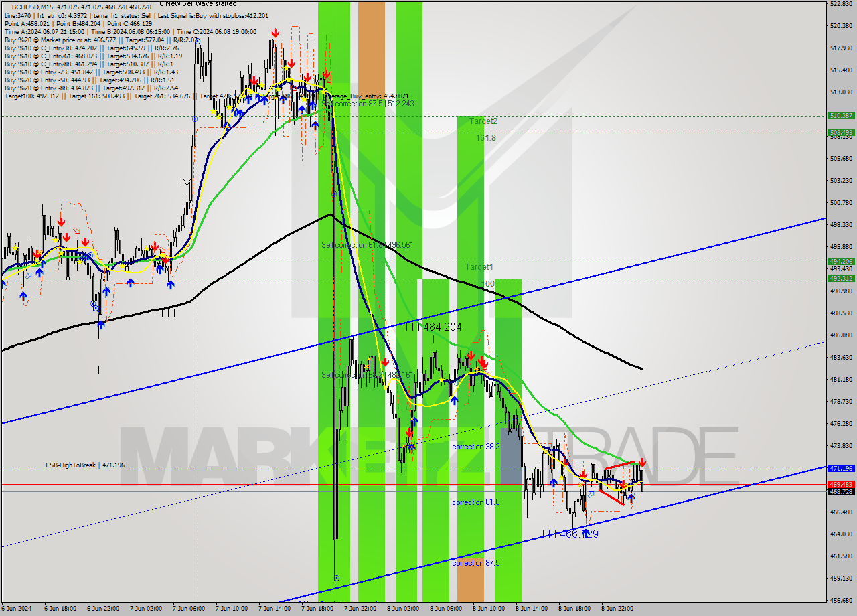Click the Target2 label on chart
Image resolution: width=857 pixels, height=616 pixels.
tap(483, 121)
